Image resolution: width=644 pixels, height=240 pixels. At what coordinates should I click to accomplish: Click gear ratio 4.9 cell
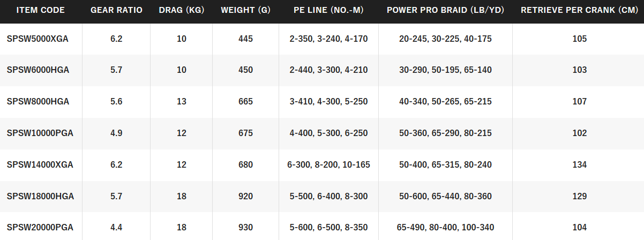[116, 133]
